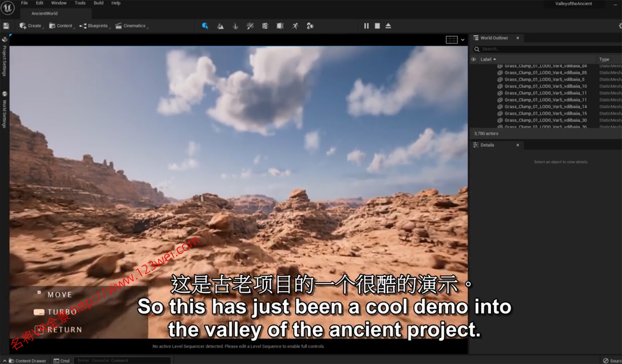
Task: Open Mesh Paint mode icon
Action: coord(250,26)
